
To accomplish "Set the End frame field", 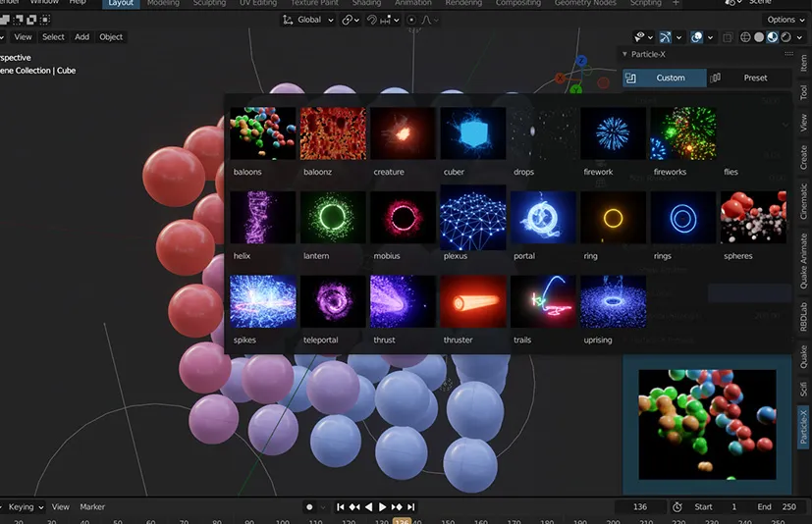I will [777, 507].
